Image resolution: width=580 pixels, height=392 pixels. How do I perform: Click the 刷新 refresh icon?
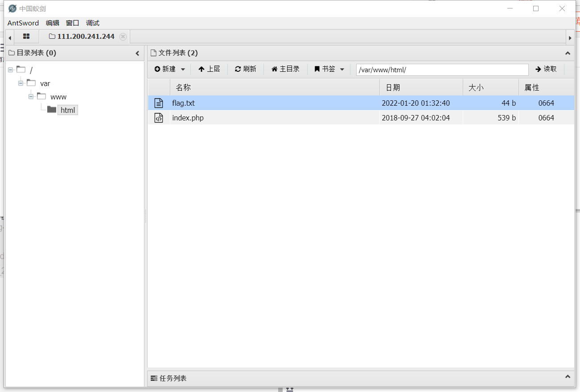coord(238,69)
